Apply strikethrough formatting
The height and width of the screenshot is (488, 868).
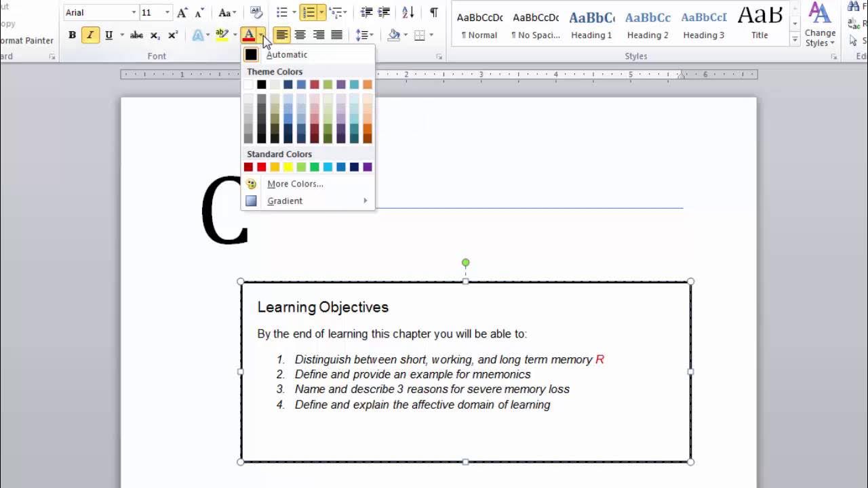136,35
